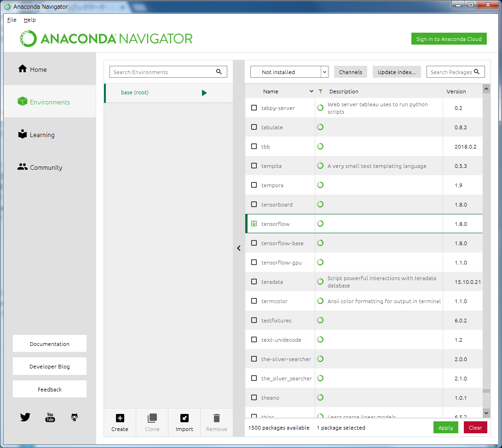Select the base (root) environment
The image size is (502, 448).
168,93
